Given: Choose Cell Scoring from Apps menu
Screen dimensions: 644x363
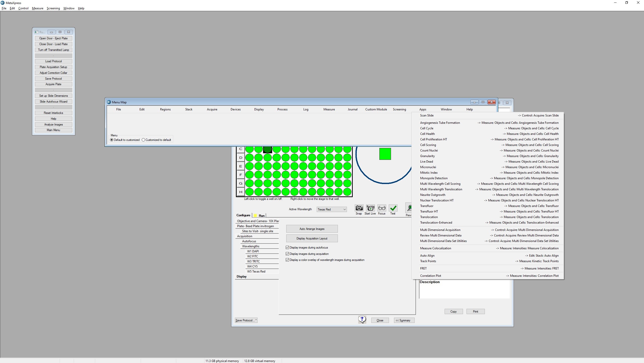Looking at the screenshot, I should (428, 145).
